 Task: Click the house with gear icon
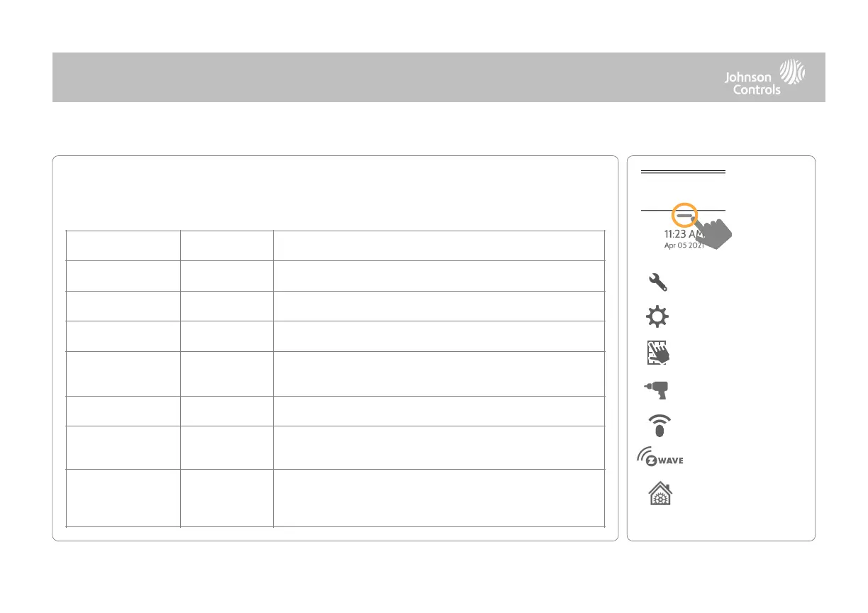coord(659,493)
